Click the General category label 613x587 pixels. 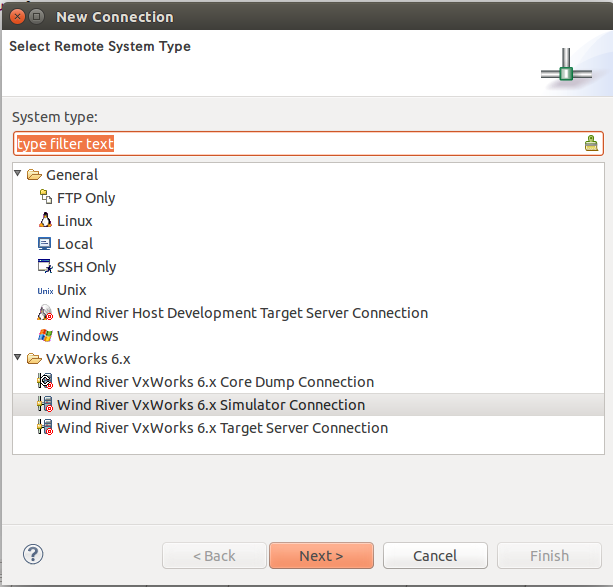pyautogui.click(x=72, y=175)
